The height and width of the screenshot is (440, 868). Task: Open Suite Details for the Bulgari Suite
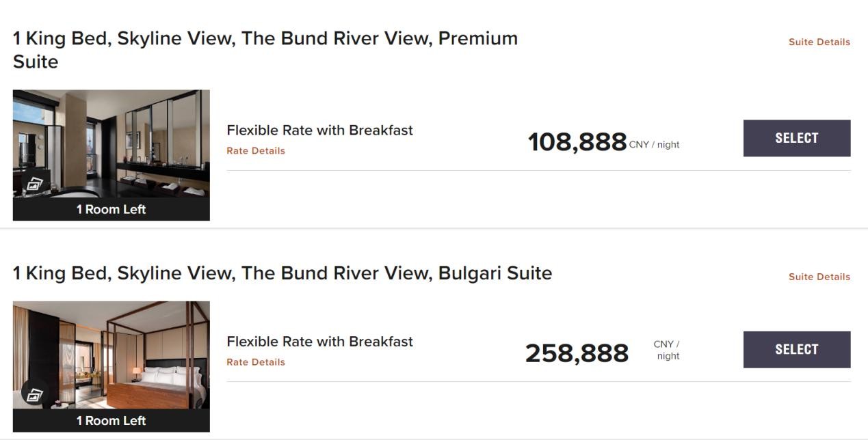coord(819,277)
